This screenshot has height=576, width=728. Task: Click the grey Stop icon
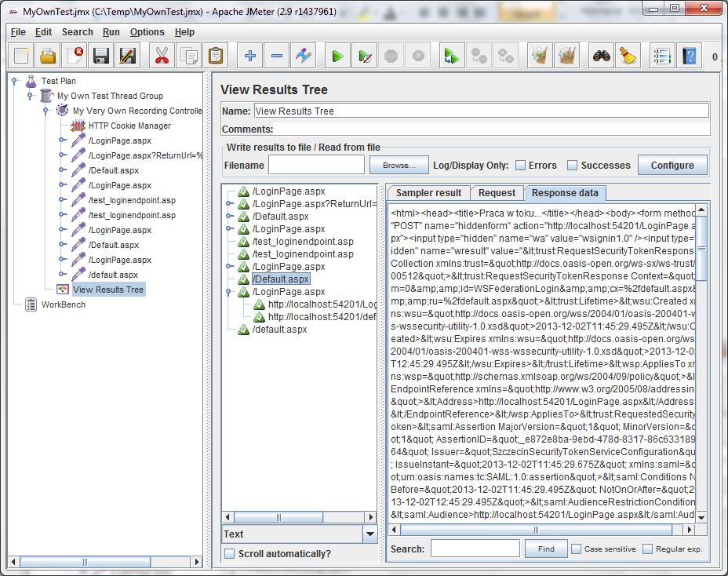click(391, 57)
